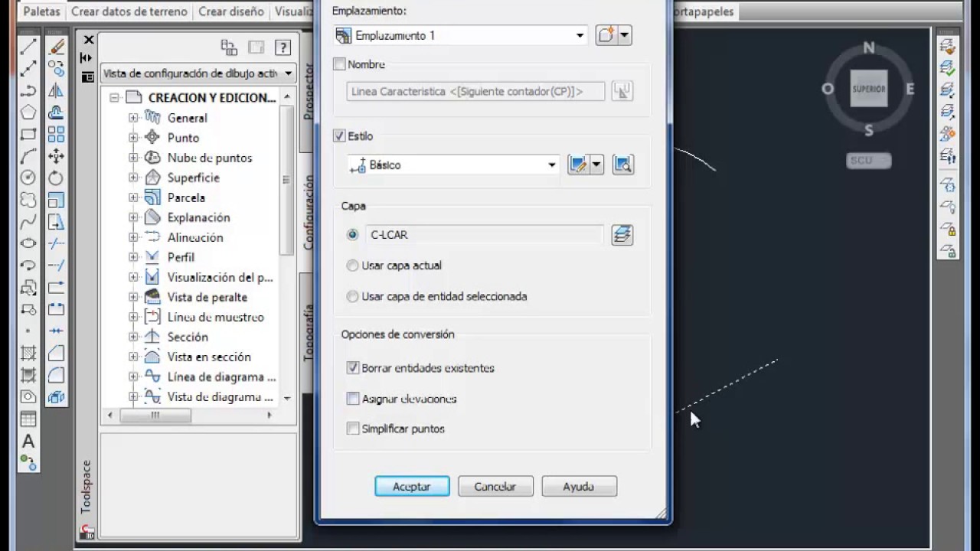The height and width of the screenshot is (551, 980).
Task: Expand the Alineación tree node
Action: [x=133, y=237]
